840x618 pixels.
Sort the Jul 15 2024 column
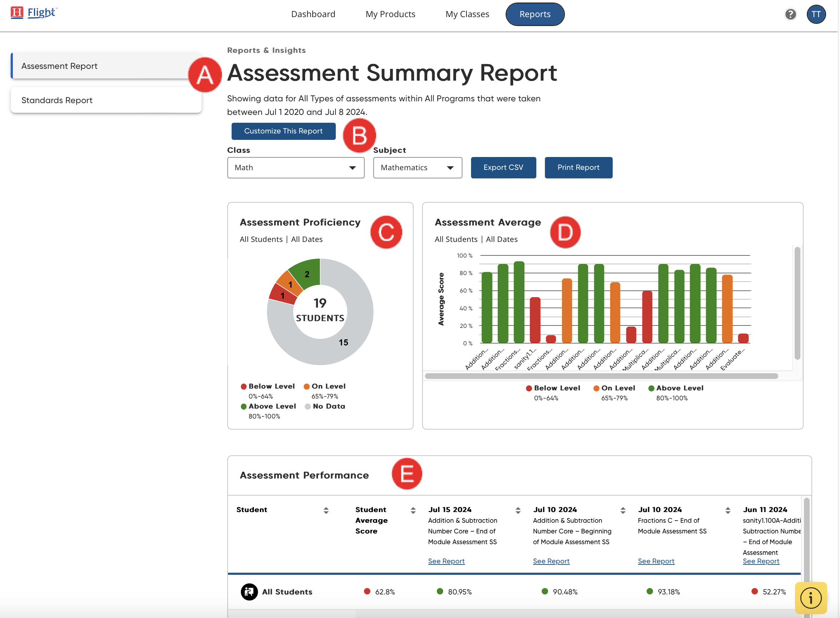click(x=518, y=510)
